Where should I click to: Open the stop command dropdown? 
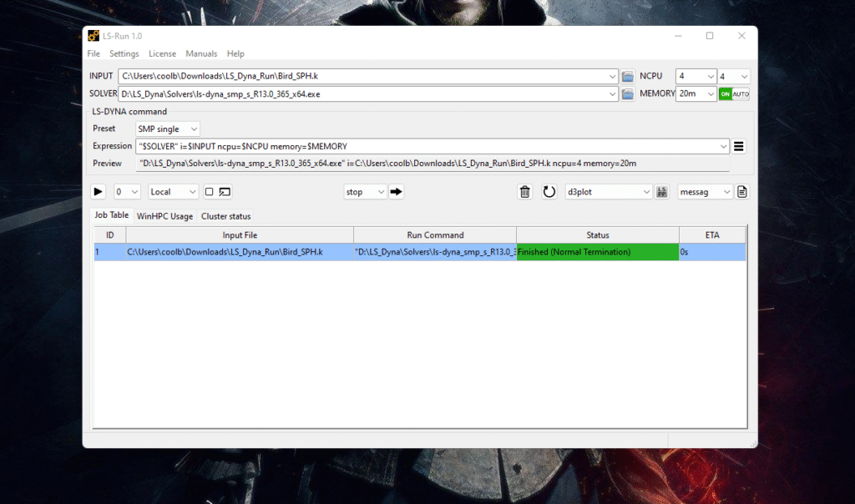[x=365, y=192]
